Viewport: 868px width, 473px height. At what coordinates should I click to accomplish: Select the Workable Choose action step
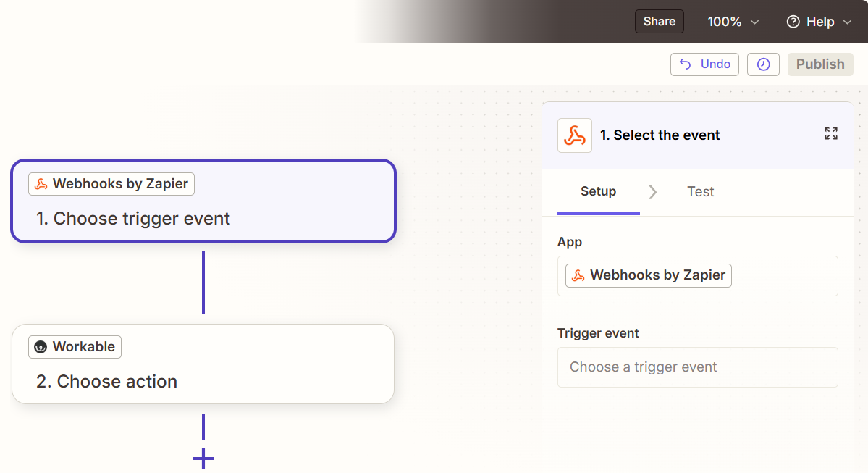[203, 364]
